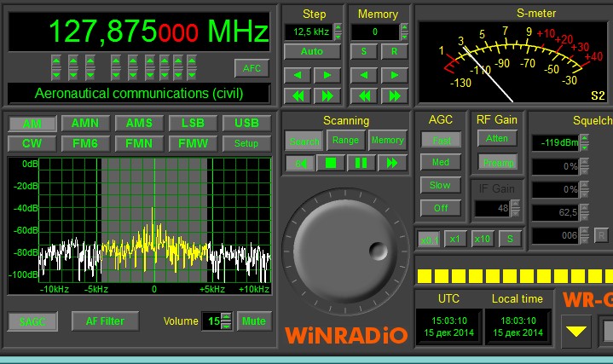Click the Step single right arrow

(x=327, y=75)
